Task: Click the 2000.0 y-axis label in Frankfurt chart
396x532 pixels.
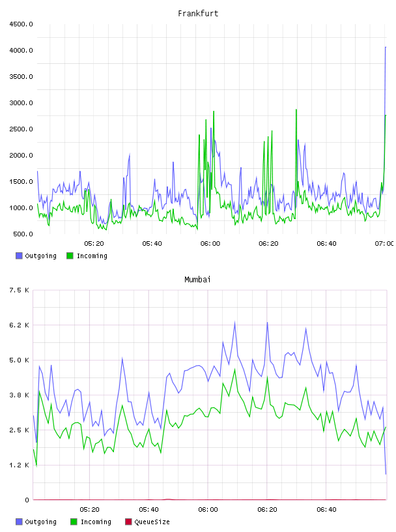Action: (21, 155)
